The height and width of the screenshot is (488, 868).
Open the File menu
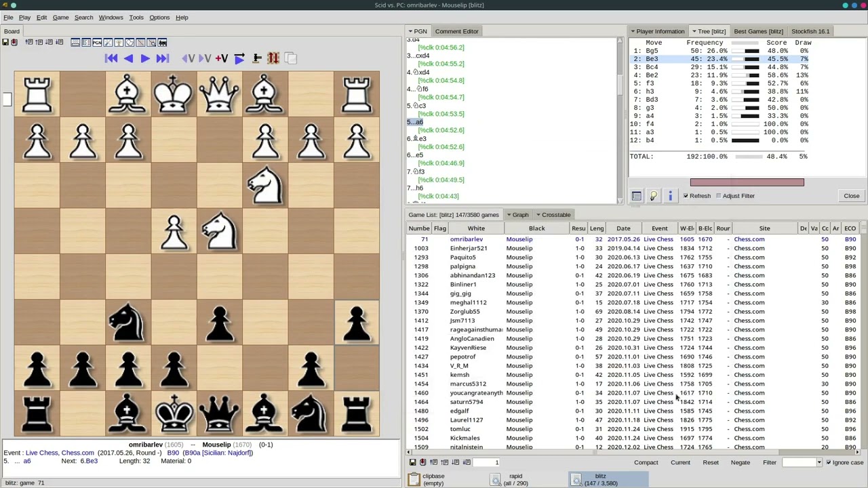[8, 18]
